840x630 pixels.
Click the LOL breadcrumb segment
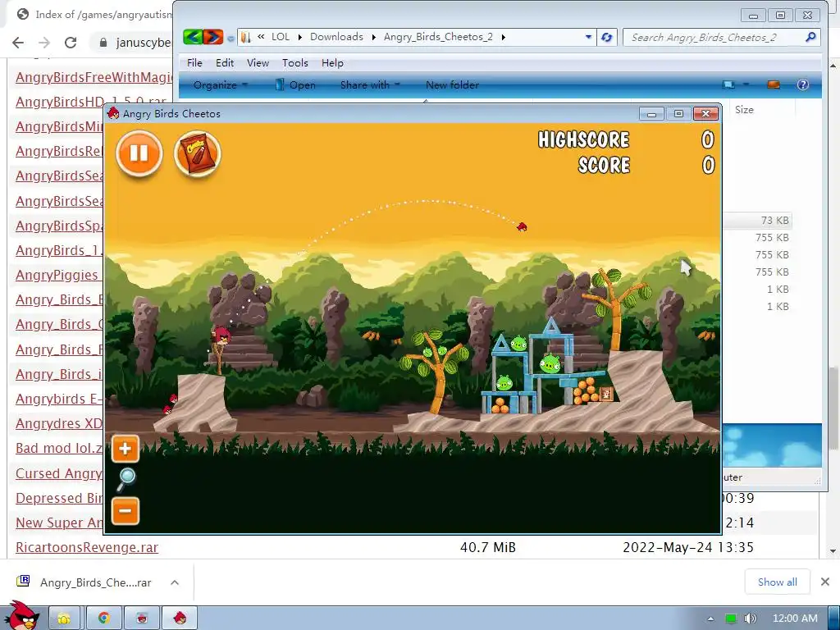(281, 37)
